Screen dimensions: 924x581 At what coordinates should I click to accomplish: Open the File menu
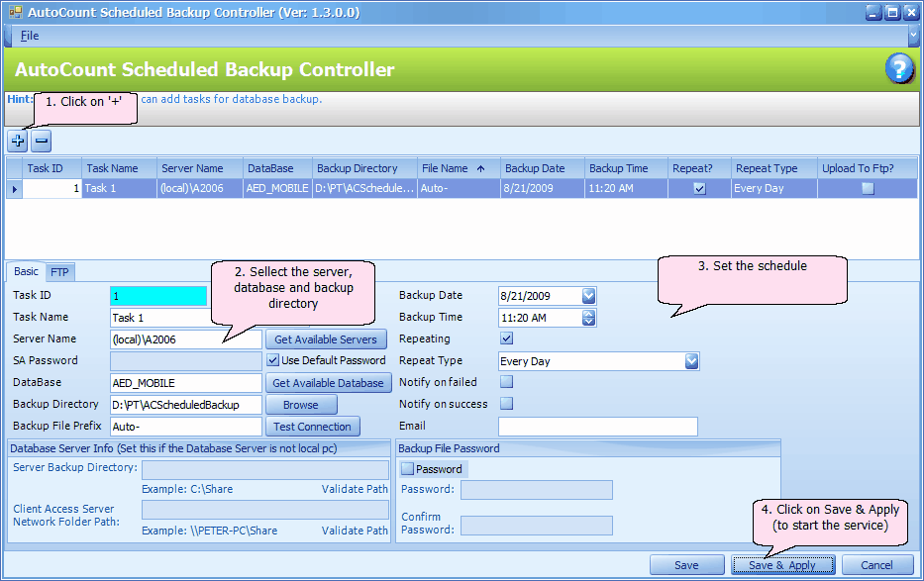[30, 36]
